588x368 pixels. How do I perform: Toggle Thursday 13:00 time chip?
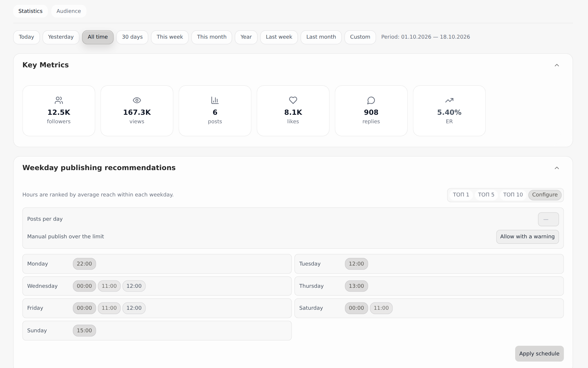tap(356, 286)
